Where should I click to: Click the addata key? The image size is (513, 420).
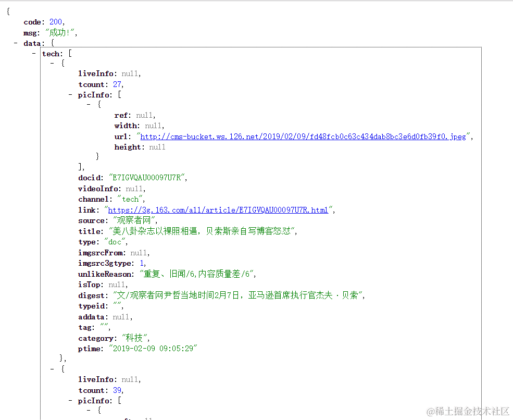[91, 317]
